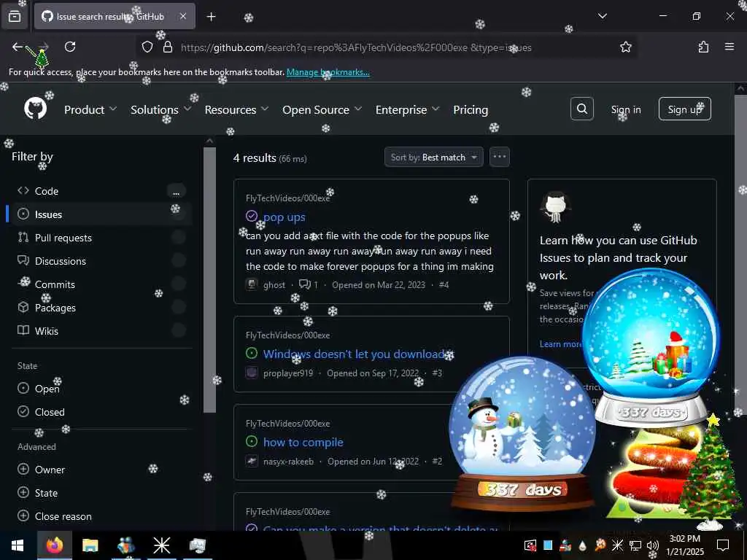Viewport: 747px width, 560px height.
Task: Open Firefox View button in tab bar
Action: tap(15, 17)
